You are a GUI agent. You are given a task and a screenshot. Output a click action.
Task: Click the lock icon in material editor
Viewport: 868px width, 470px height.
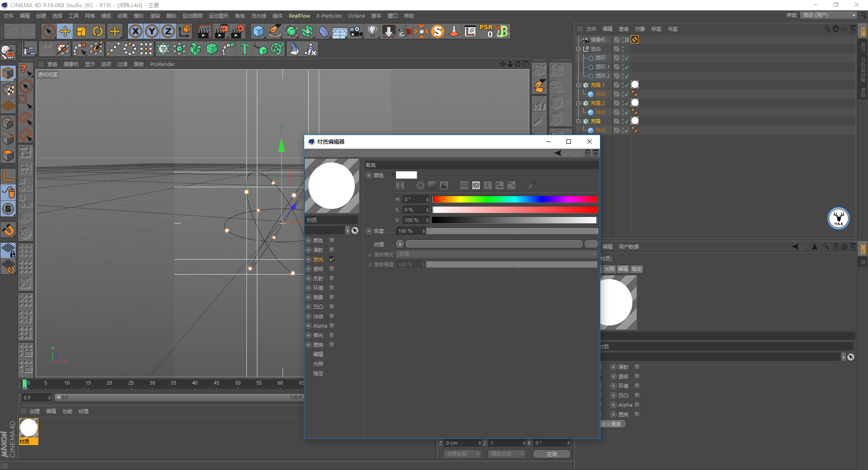coord(588,153)
